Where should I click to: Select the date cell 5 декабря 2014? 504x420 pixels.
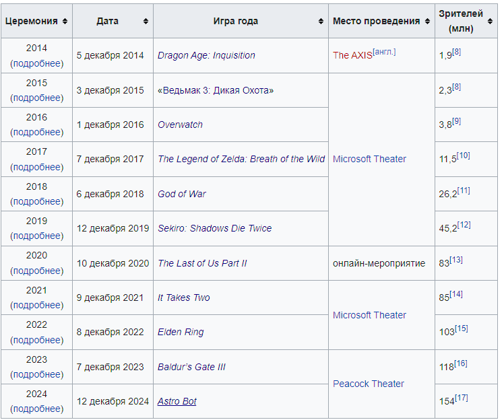coord(113,56)
